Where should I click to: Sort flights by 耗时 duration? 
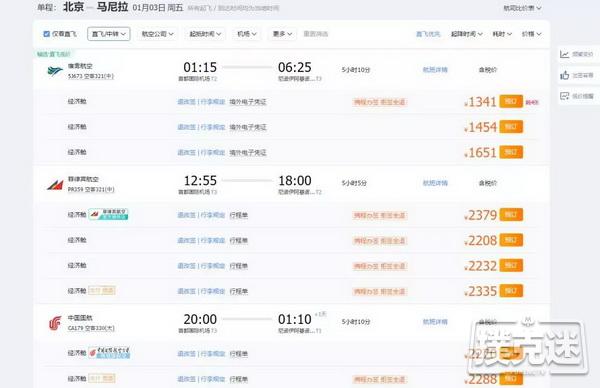coord(502,34)
